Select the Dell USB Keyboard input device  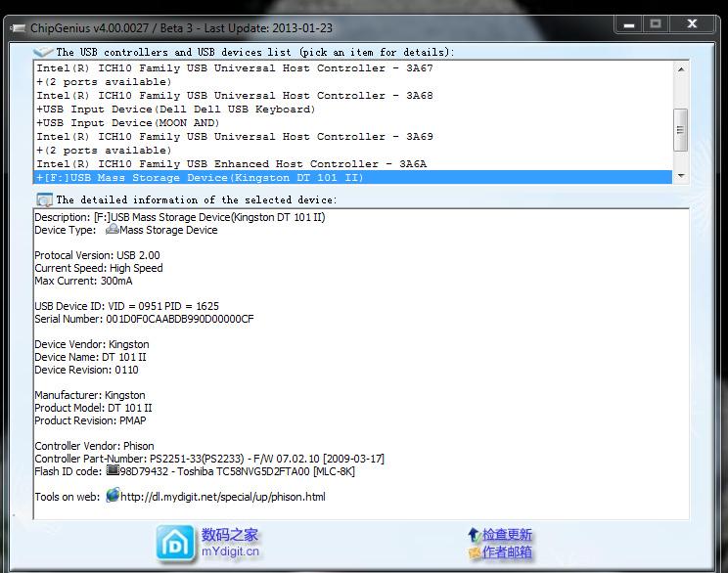tap(353, 110)
